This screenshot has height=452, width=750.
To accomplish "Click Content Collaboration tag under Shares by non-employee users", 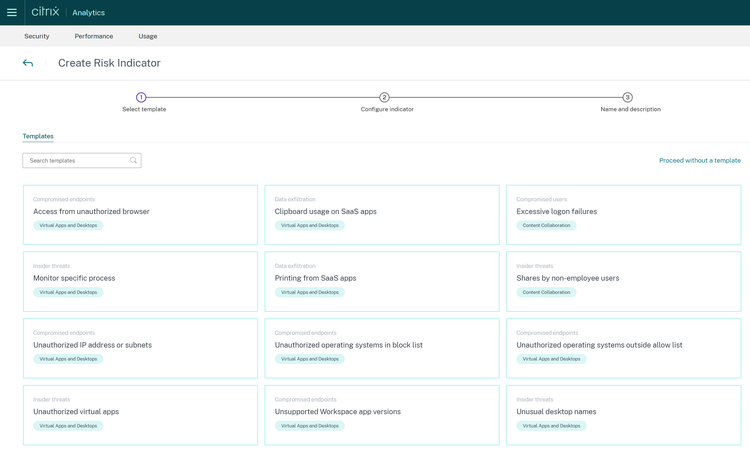I will click(546, 292).
